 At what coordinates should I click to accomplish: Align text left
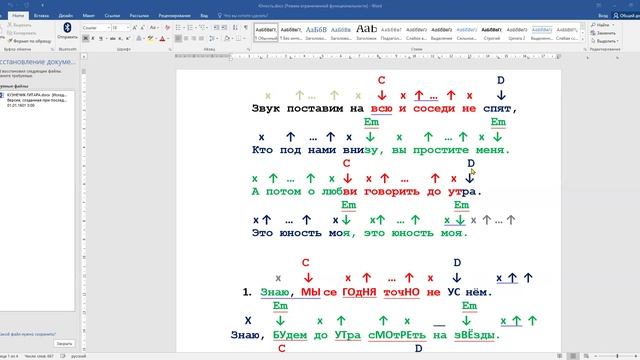pyautogui.click(x=178, y=38)
